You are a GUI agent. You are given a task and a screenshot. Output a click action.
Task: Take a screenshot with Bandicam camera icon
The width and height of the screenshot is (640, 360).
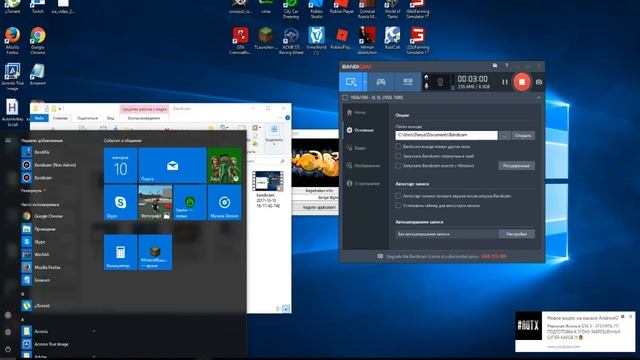(x=539, y=82)
